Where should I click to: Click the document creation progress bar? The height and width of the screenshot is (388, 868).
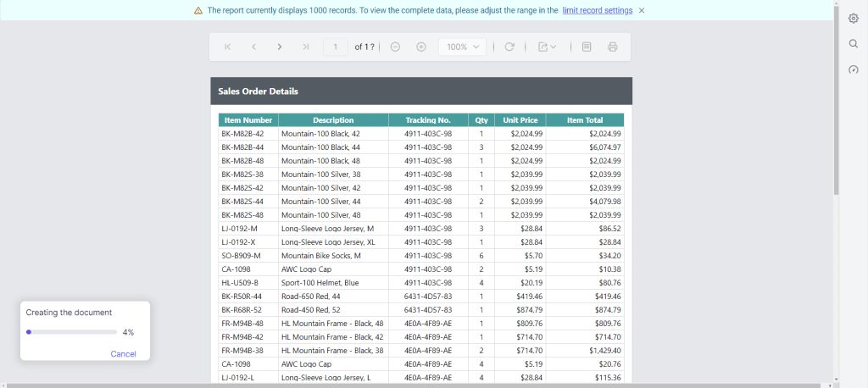[x=71, y=332]
